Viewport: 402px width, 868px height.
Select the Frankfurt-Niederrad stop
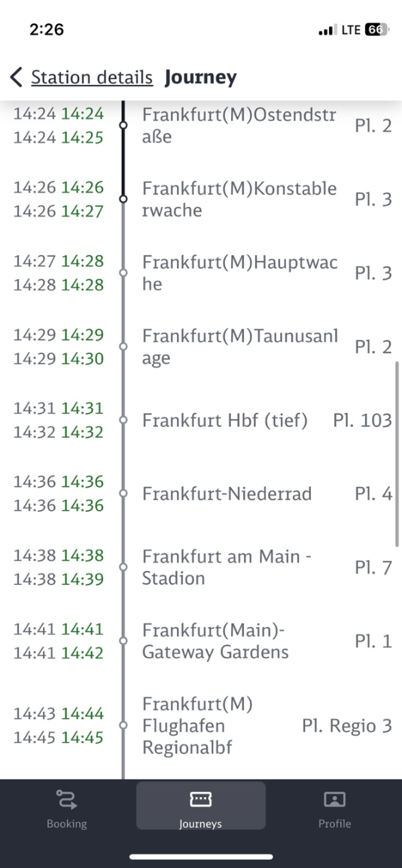pyautogui.click(x=201, y=494)
